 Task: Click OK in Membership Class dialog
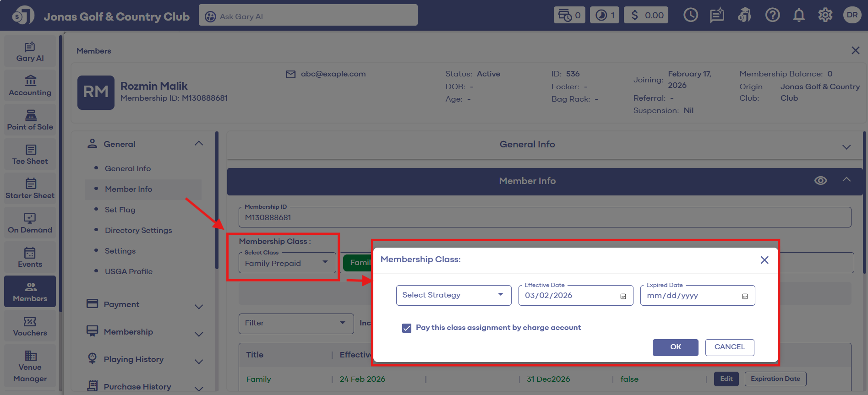click(675, 347)
